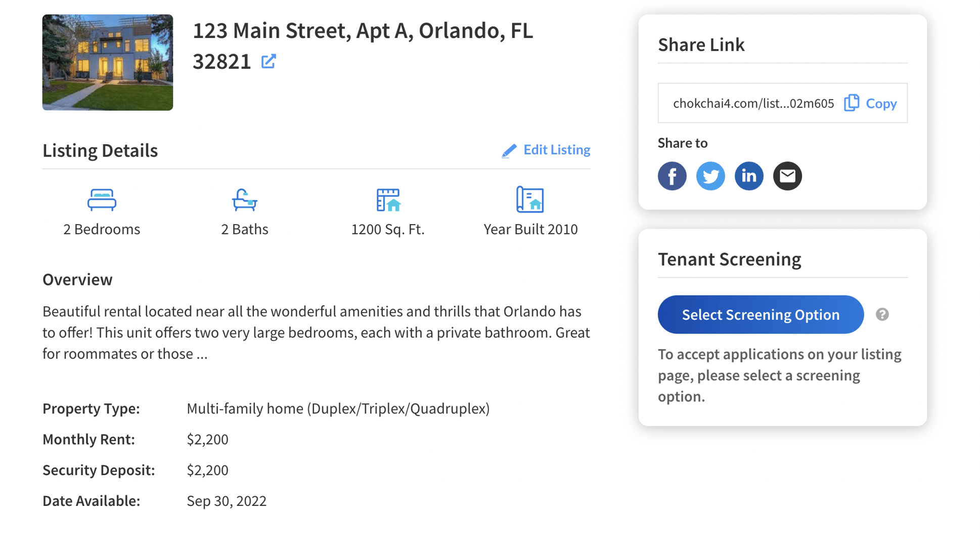Click the Date Available field value
This screenshot has height=554, width=980.
click(227, 501)
